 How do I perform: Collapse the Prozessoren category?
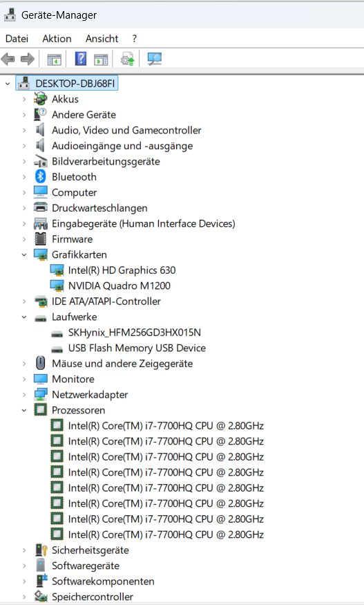[x=24, y=410]
